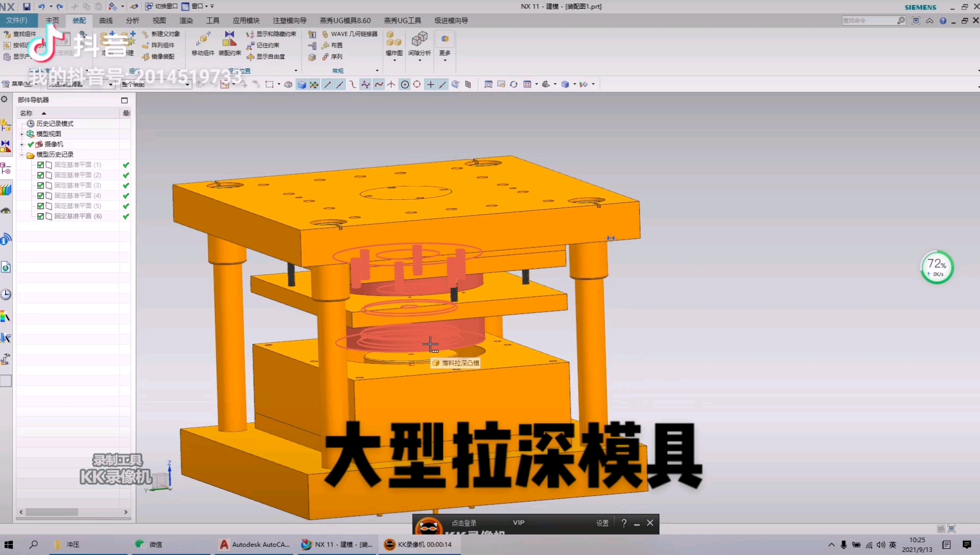Expand the 常规 group dropdown arrow
The image size is (980, 555).
click(x=377, y=71)
